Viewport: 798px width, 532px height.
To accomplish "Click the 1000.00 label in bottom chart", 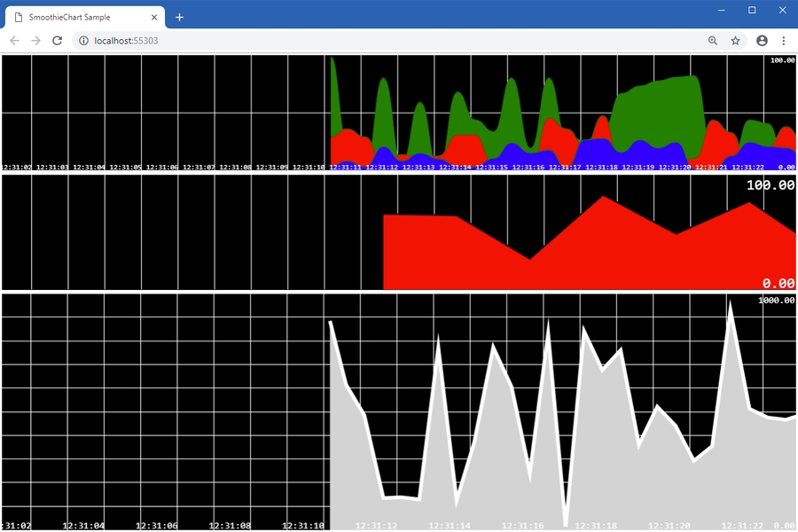I will tap(776, 301).
